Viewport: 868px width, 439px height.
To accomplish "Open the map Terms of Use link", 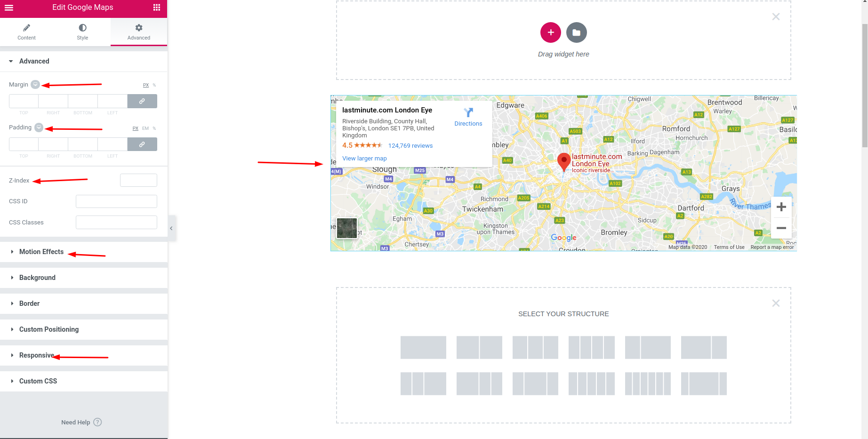I will [x=729, y=247].
